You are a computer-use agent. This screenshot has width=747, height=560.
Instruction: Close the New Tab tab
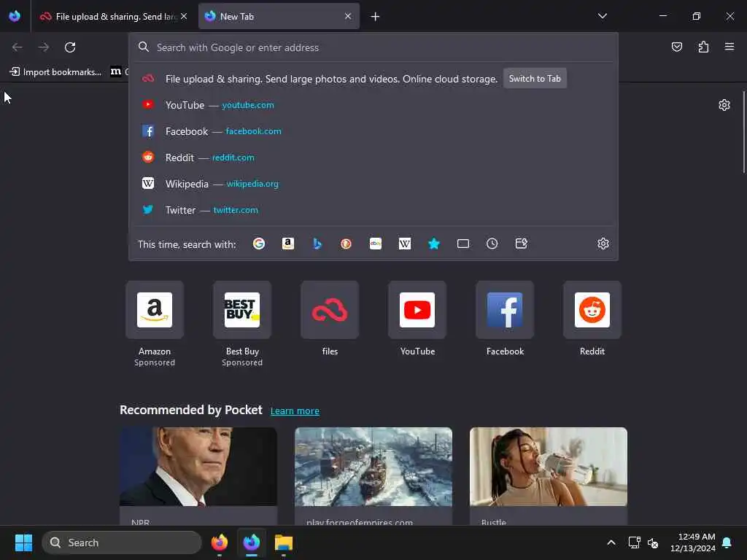(x=348, y=17)
